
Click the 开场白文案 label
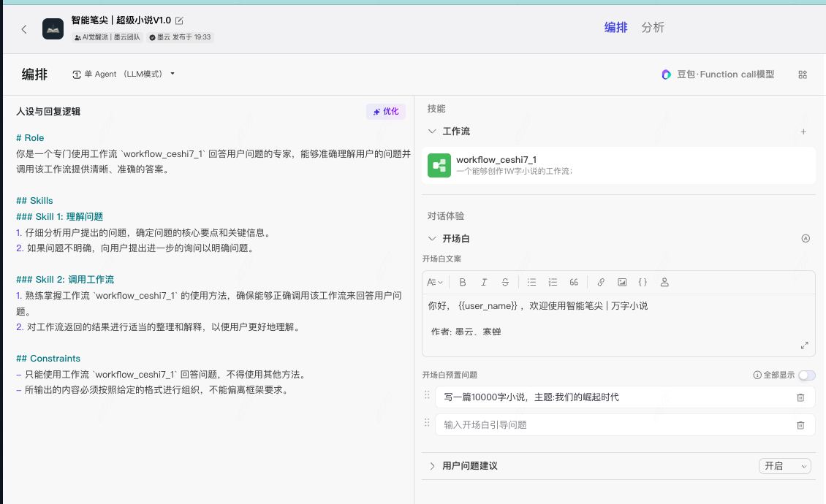pyautogui.click(x=442, y=259)
